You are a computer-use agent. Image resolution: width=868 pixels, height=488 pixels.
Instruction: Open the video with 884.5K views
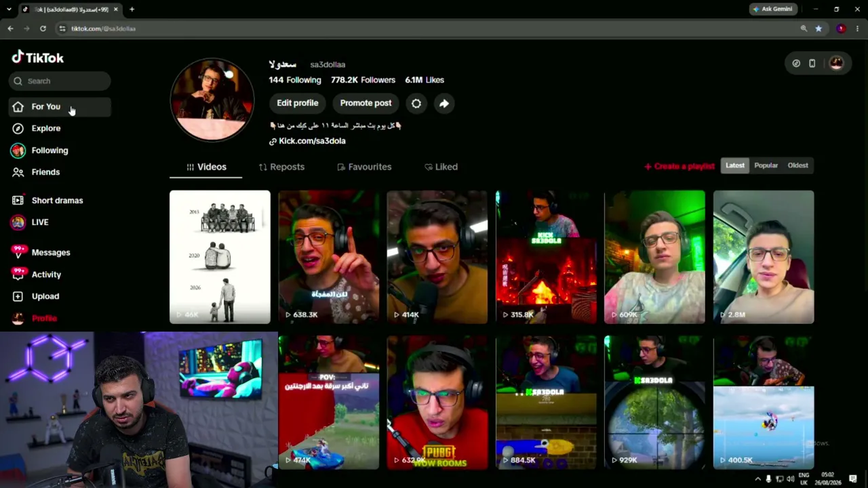546,403
